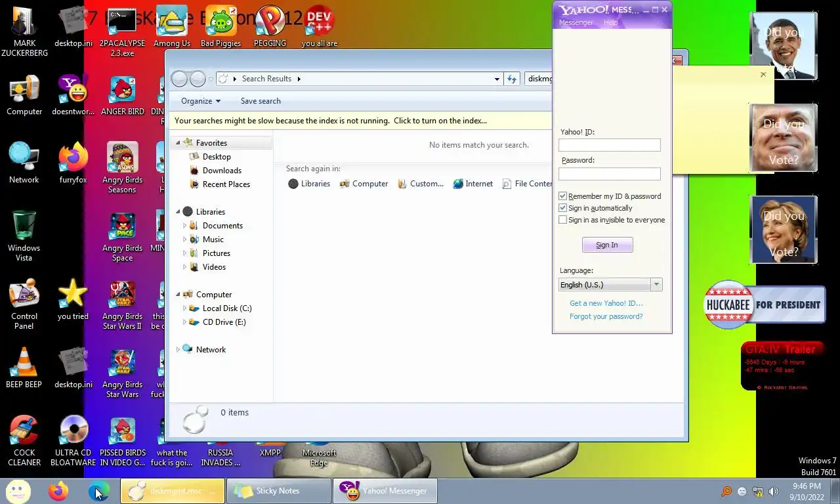The width and height of the screenshot is (840, 504).
Task: Search again in Libraries
Action: 309,184
